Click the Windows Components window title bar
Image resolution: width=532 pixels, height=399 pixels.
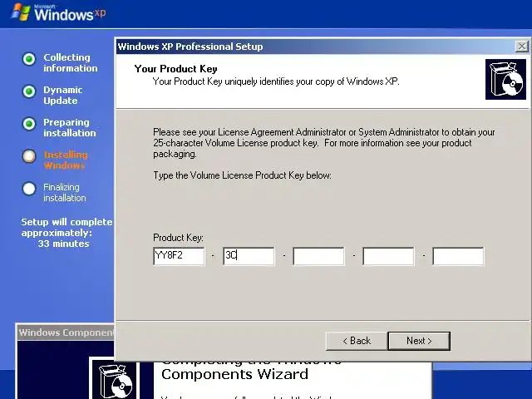pos(66,332)
